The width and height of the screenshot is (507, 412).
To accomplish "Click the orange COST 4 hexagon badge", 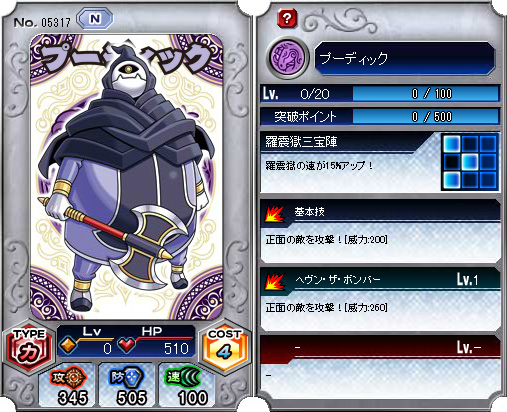I will (x=225, y=348).
